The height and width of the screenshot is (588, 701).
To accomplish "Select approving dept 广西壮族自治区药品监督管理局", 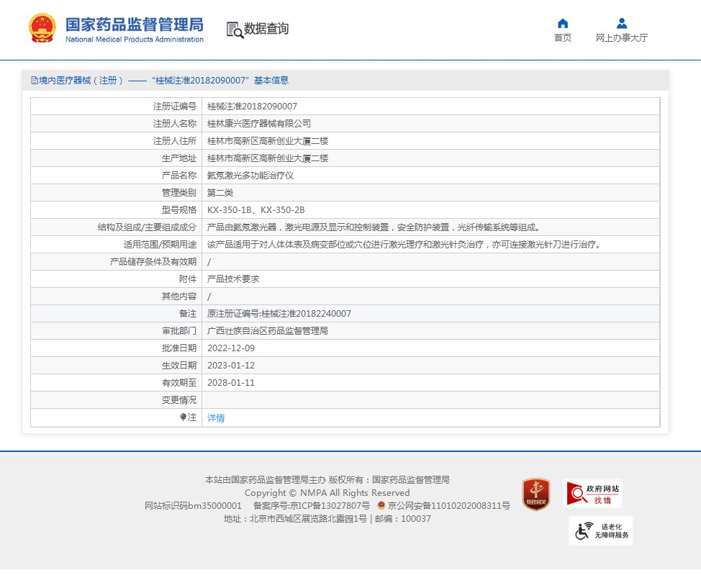I will [x=267, y=331].
